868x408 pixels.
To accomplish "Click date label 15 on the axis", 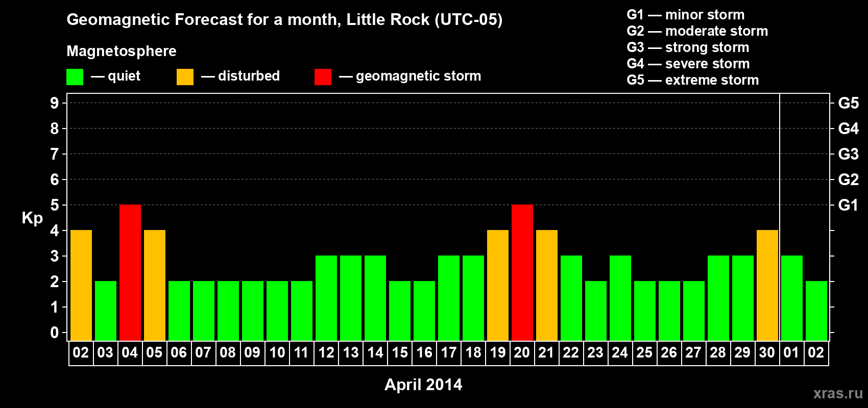I will [x=400, y=353].
